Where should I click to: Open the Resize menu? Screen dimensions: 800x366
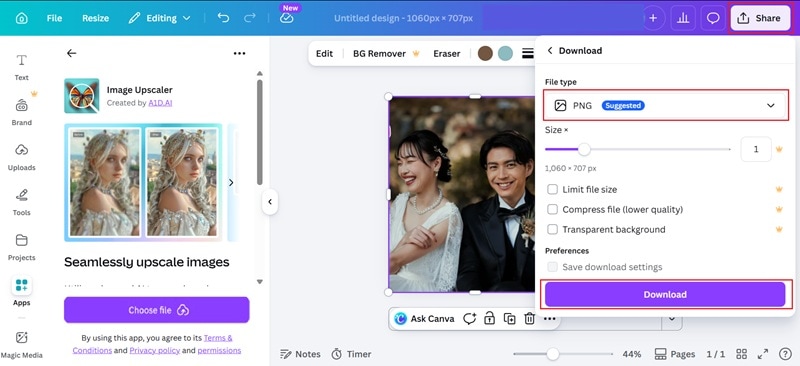click(x=95, y=18)
